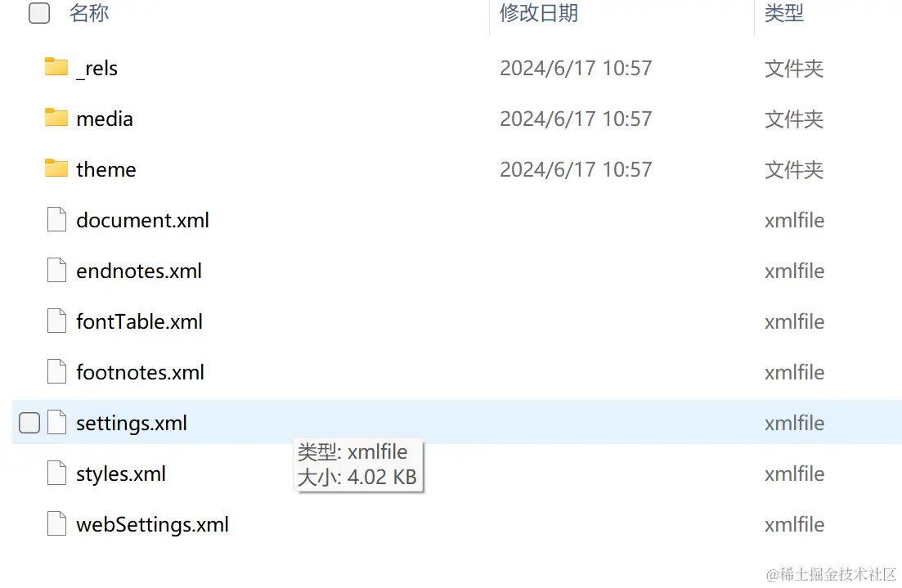Image resolution: width=902 pixels, height=588 pixels.
Task: Click the theme folder icon
Action: 56,168
